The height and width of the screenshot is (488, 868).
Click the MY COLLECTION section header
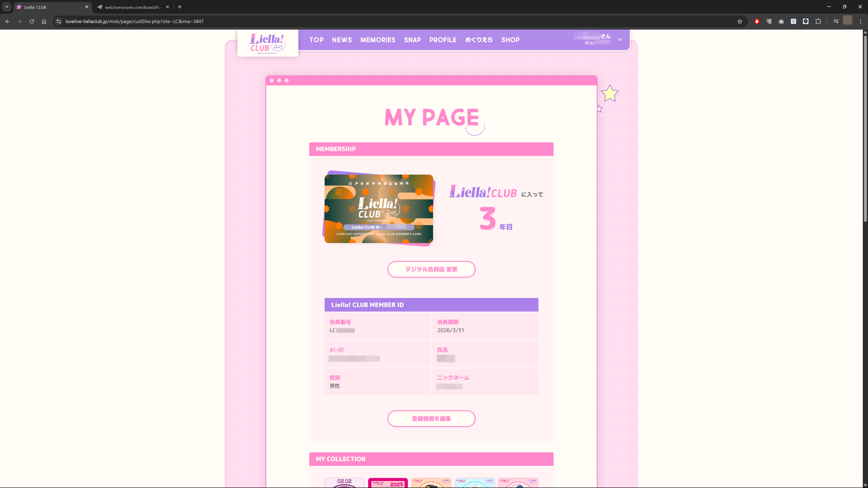(431, 459)
